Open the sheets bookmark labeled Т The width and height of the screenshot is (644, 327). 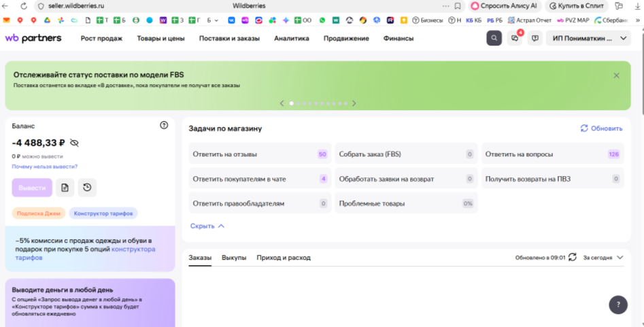pyautogui.click(x=102, y=20)
